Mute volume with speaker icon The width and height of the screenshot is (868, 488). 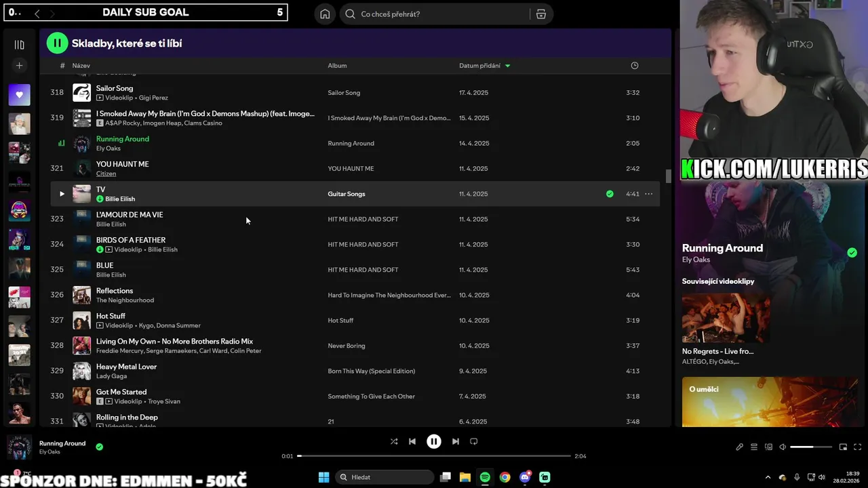point(783,447)
